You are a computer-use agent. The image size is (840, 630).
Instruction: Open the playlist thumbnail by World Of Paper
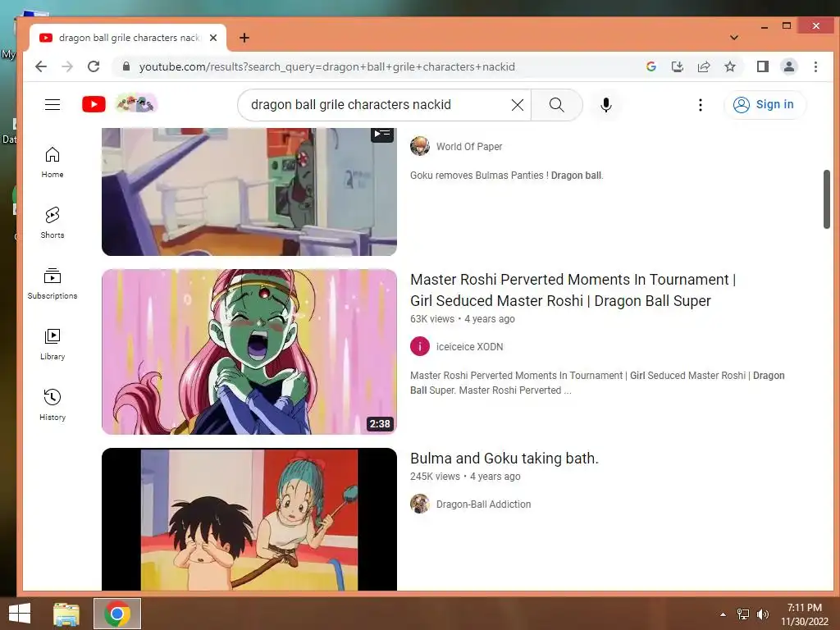click(x=249, y=191)
